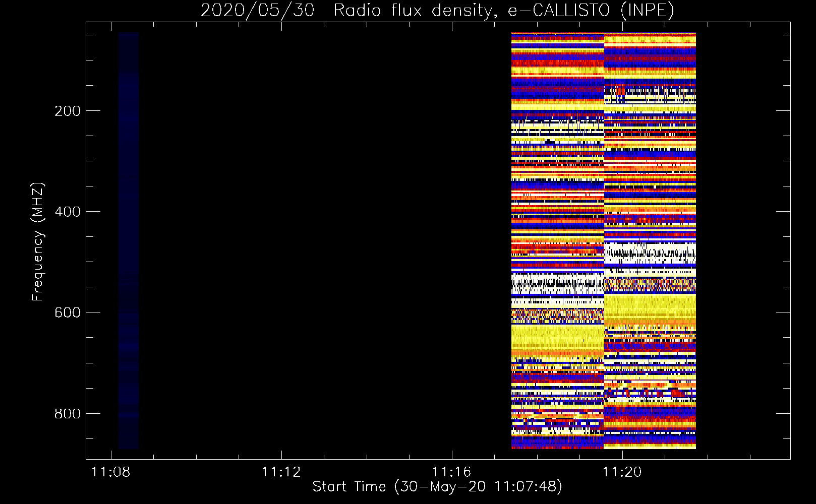Click the 11:08 time tick label

(110, 472)
